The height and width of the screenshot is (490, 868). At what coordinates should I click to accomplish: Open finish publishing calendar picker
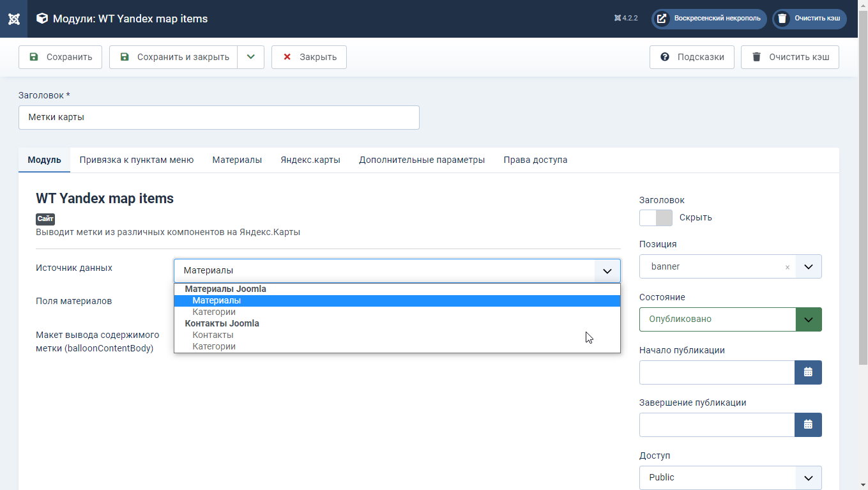pos(808,425)
